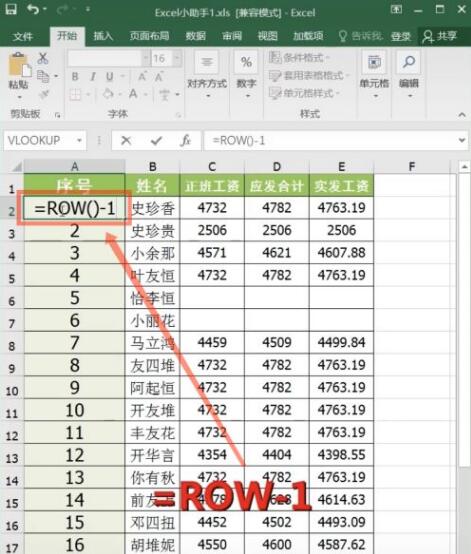Click the increase font size icon
Viewport: 471px width, 554px height.
(x=142, y=77)
